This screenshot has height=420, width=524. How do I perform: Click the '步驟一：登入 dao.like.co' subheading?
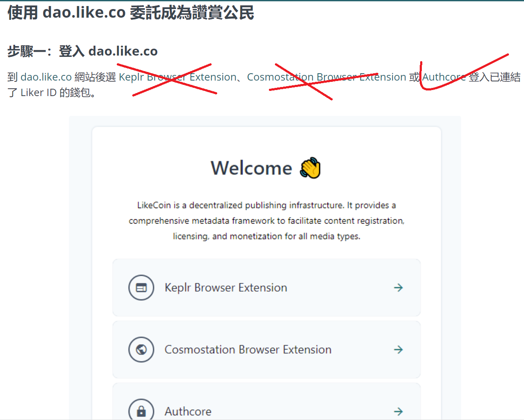(82, 51)
